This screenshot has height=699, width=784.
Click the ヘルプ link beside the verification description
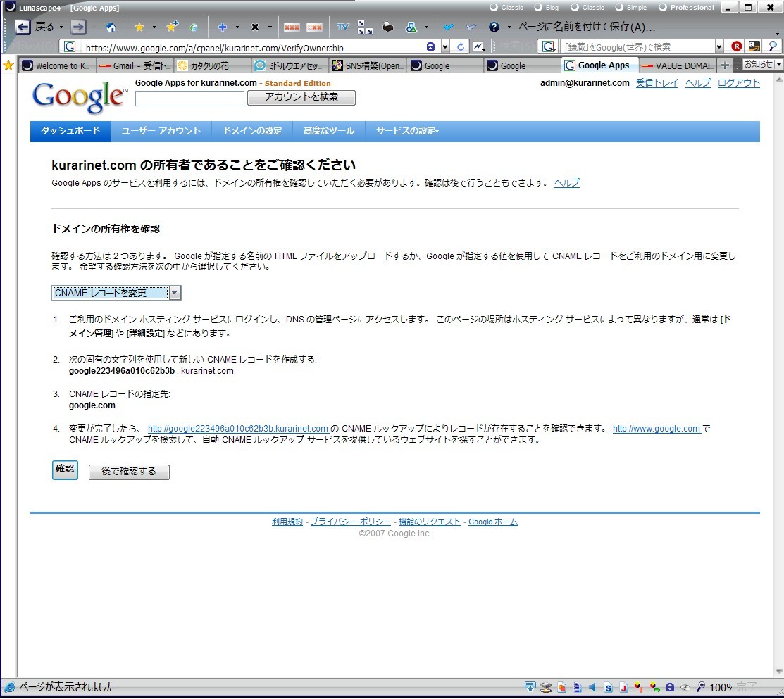pos(566,183)
